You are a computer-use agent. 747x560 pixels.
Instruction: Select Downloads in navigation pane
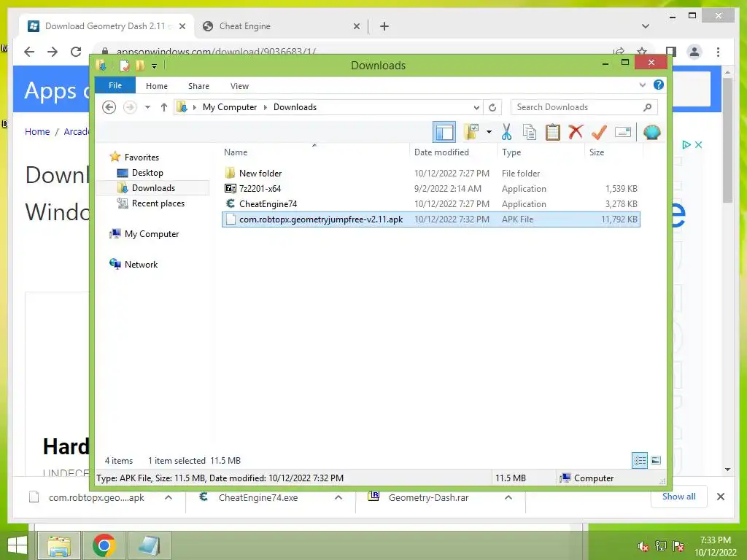153,187
